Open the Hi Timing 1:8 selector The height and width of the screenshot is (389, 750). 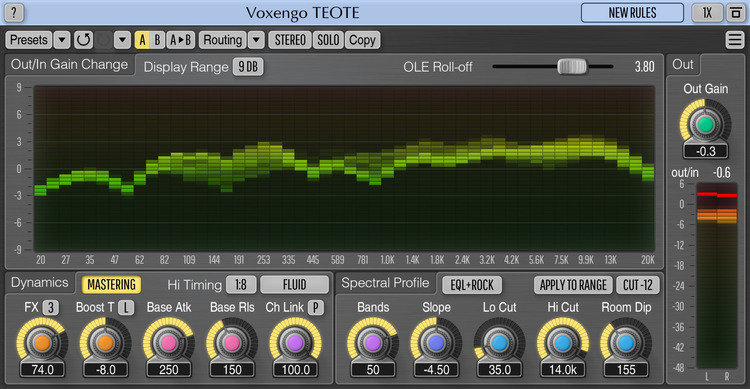(x=241, y=285)
